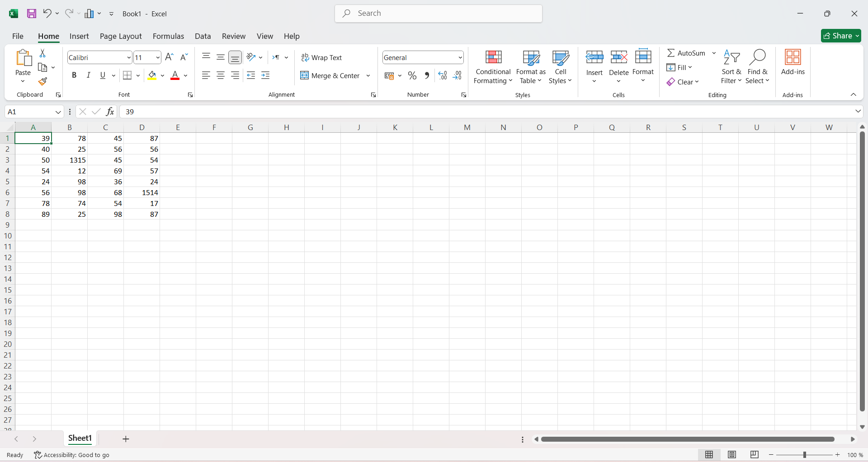The image size is (868, 462).
Task: Open Format as Table gallery
Action: click(531, 67)
